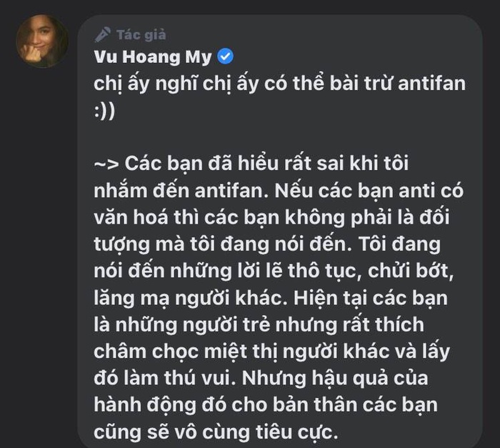Click the phrase "lăng mạ người khác"
Image resolution: width=500 pixels, height=448 pixels.
point(191,299)
